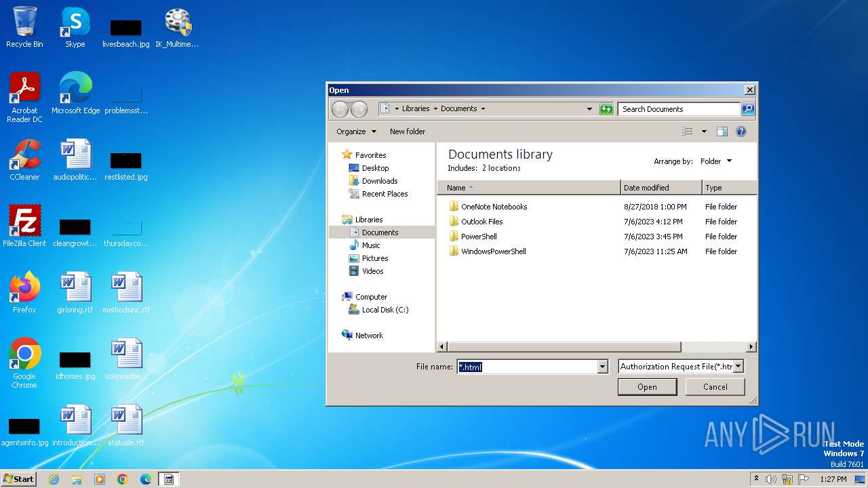868x488 pixels.
Task: Click the Back navigation arrow in Open dialog
Action: coord(340,109)
